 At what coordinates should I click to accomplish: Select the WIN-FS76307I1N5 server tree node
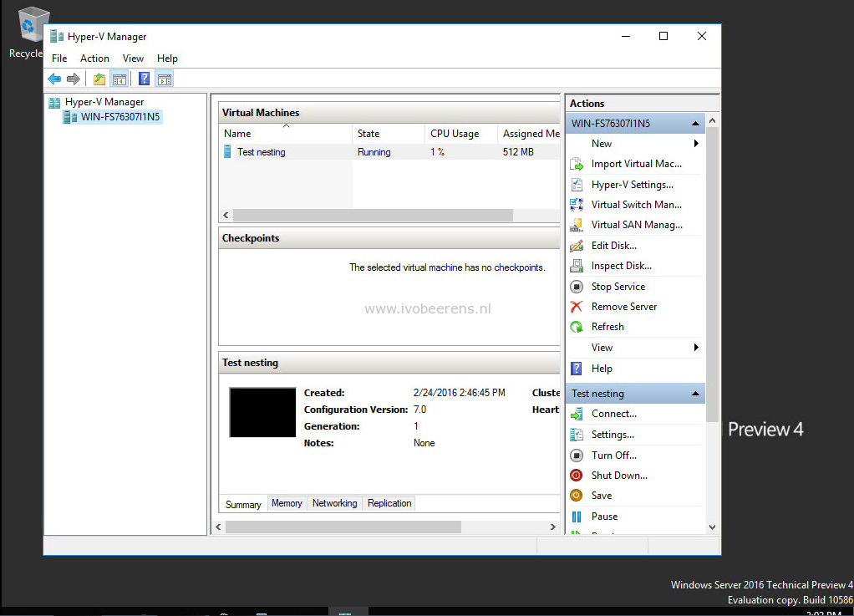tap(119, 116)
